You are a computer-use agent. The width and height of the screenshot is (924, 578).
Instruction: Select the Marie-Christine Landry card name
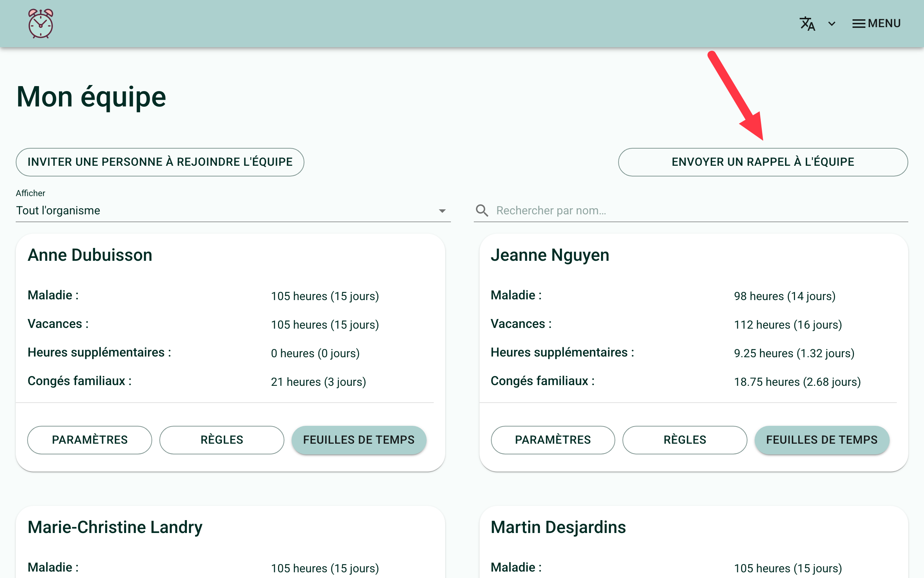coord(115,527)
